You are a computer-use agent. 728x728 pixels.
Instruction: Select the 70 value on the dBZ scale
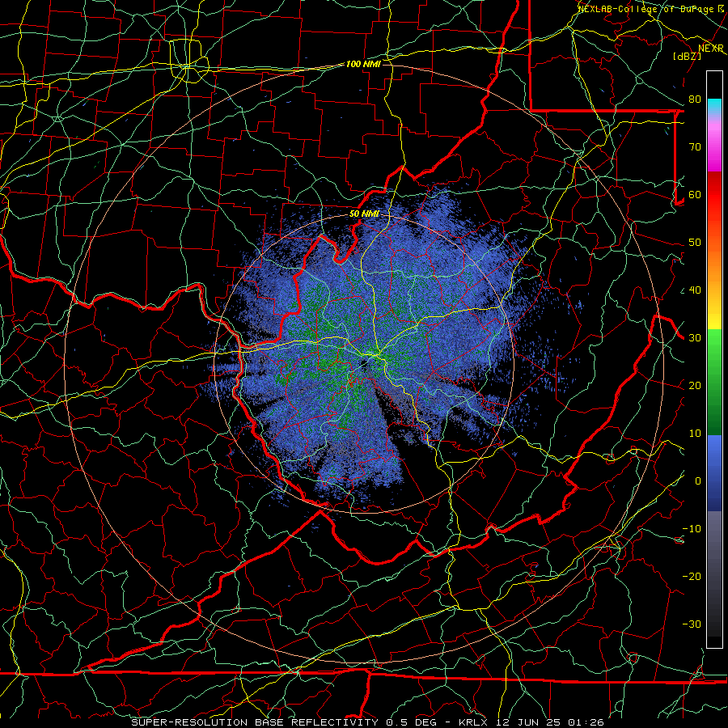tap(695, 147)
